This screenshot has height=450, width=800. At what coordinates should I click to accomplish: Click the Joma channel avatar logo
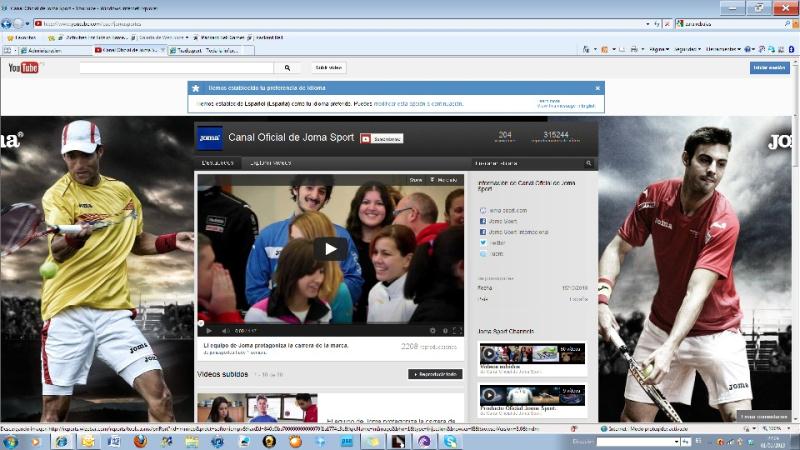tap(209, 138)
